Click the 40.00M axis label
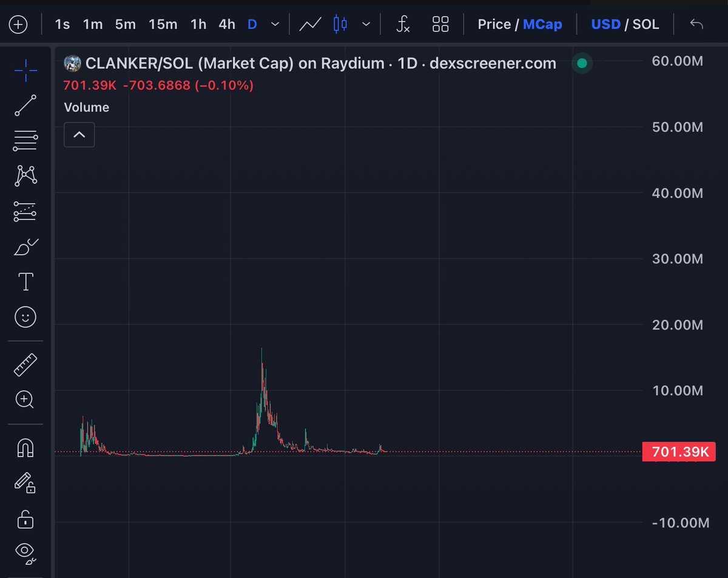Screen dimensions: 728x578 coord(677,193)
